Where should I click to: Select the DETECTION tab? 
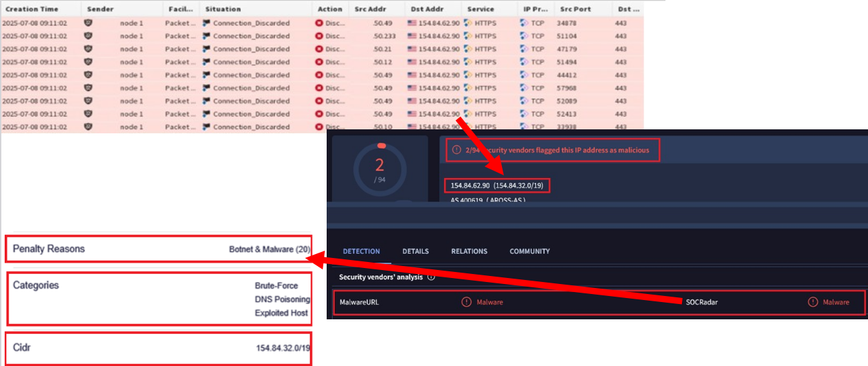pos(361,251)
